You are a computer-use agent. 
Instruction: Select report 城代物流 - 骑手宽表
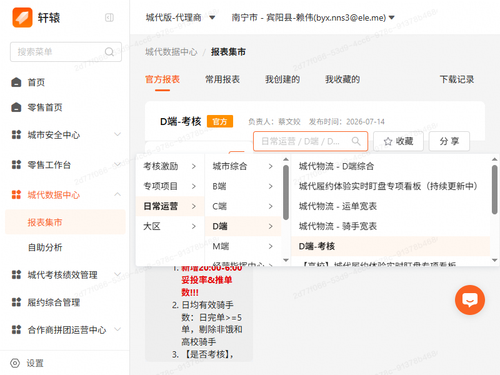(x=391, y=226)
